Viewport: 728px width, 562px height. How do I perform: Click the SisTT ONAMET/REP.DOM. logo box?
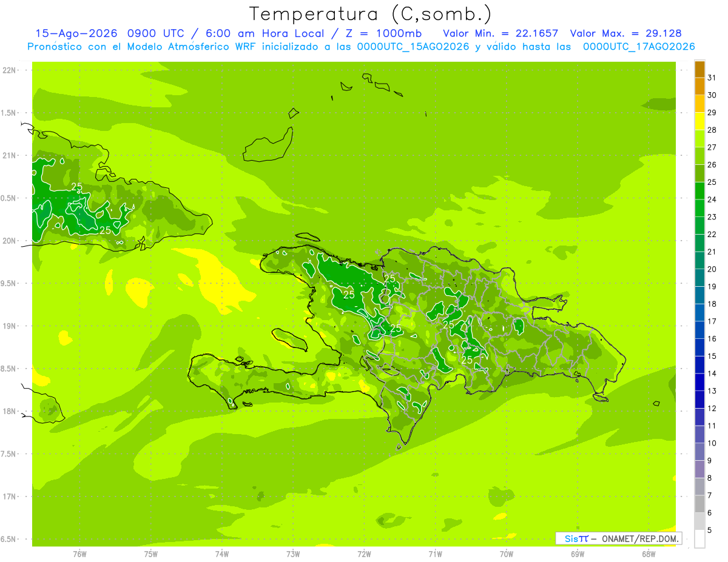pos(619,538)
